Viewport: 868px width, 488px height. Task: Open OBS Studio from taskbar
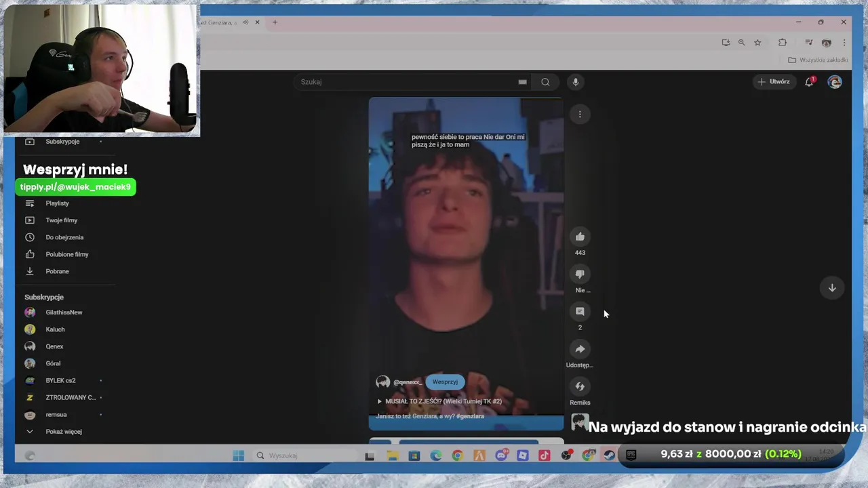pyautogui.click(x=567, y=455)
